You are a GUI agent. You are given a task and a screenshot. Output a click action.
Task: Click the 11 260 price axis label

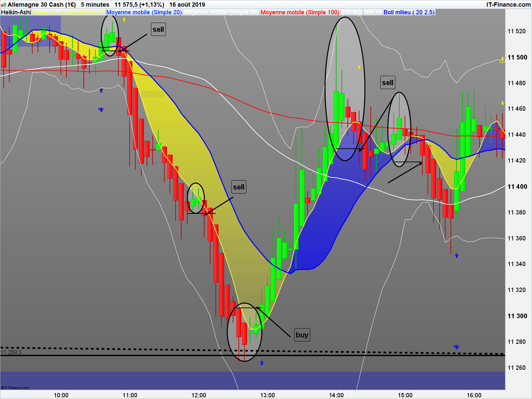[517, 368]
